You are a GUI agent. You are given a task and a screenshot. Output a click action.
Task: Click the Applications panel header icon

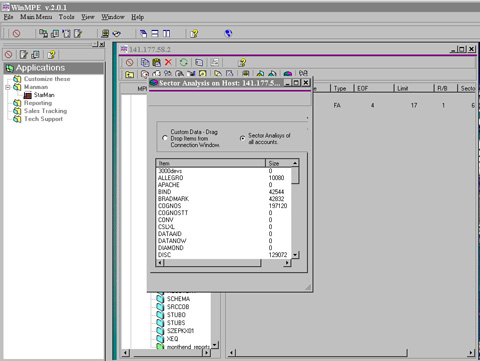tap(10, 68)
